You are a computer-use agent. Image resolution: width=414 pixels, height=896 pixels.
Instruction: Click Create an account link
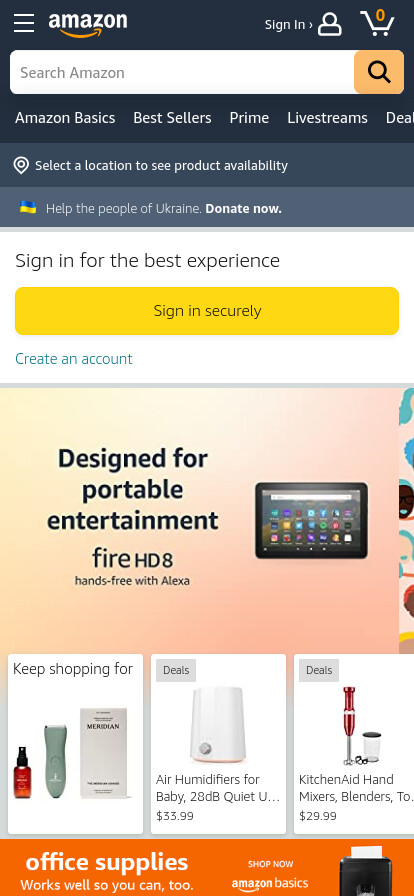point(74,359)
